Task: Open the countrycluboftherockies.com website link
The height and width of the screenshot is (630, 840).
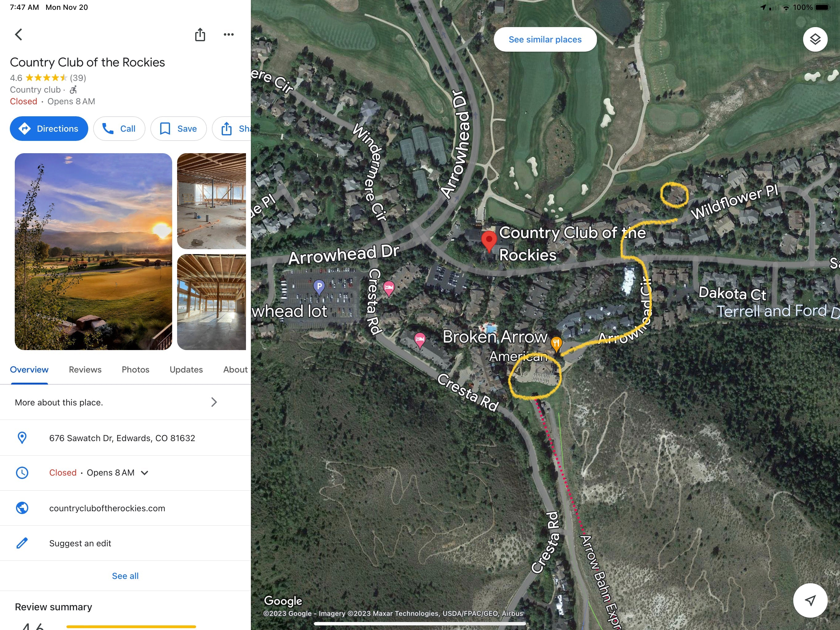Action: [x=107, y=508]
